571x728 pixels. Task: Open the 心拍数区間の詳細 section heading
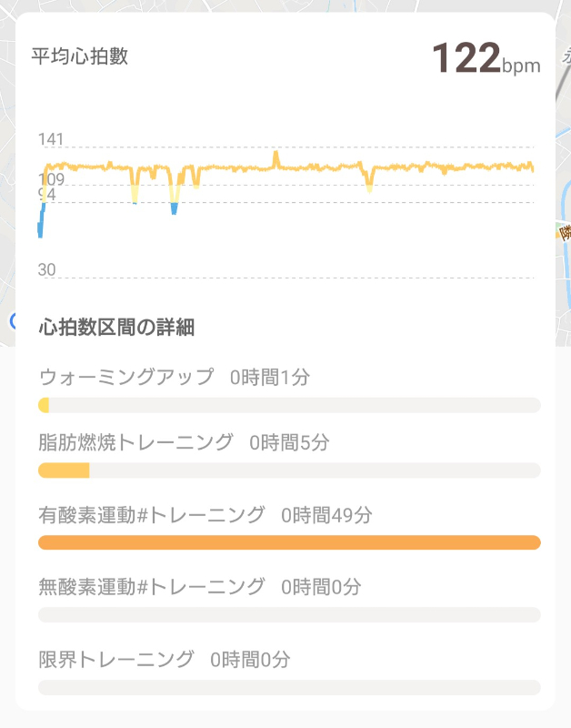116,328
